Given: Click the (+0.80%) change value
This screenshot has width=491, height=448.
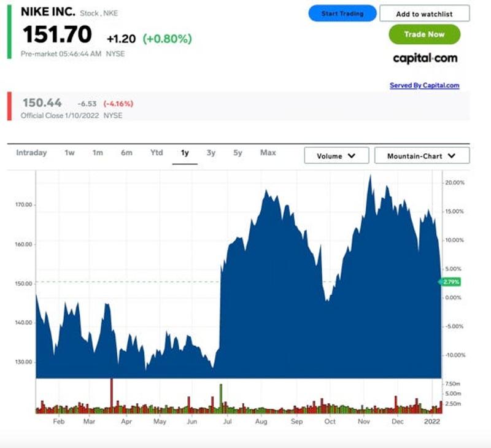Looking at the screenshot, I should [167, 39].
